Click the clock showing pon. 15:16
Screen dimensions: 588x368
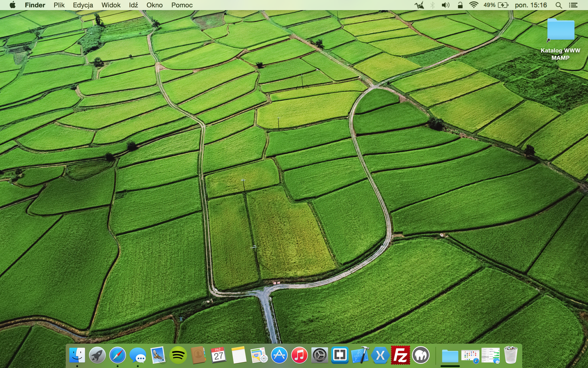(531, 5)
